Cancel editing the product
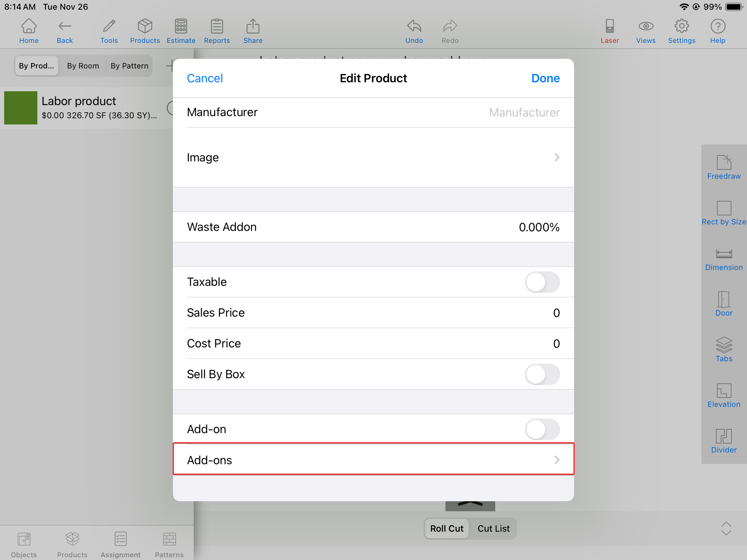Screen dimensions: 747x560 pos(205,78)
